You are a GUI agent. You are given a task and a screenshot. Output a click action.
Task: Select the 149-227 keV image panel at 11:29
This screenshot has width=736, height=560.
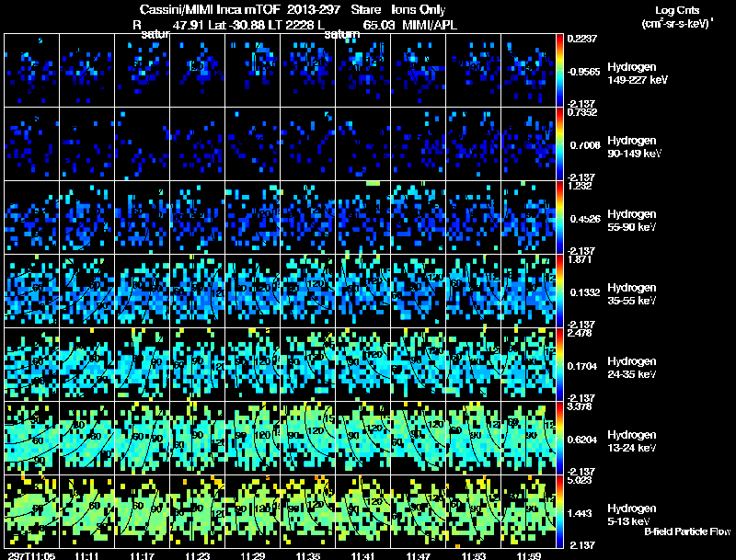(252, 70)
